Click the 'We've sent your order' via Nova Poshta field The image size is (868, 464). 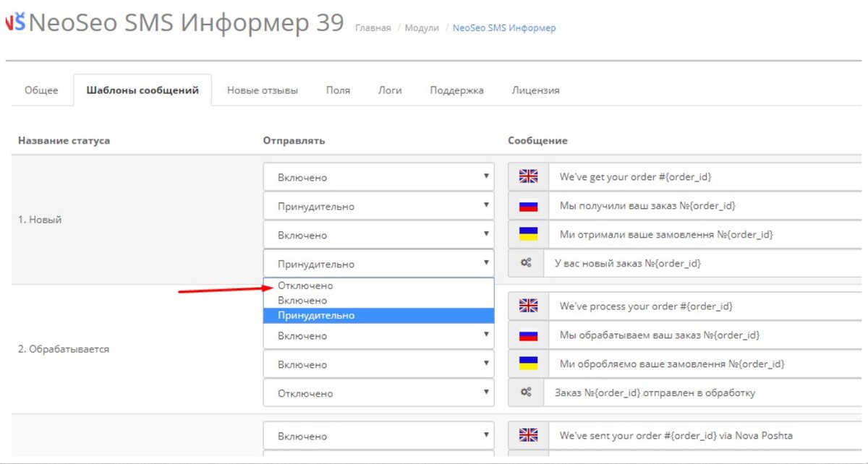[705, 436]
